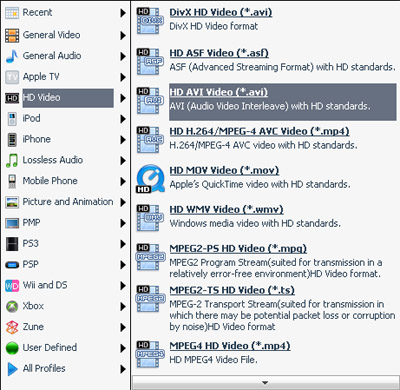The image size is (400, 390).
Task: Click 'Windows media video with HD standards.' text
Action: [x=255, y=223]
